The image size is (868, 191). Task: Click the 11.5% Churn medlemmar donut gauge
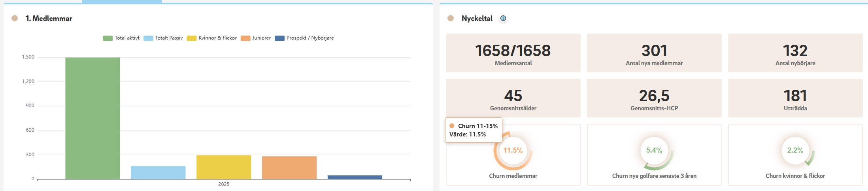513,151
